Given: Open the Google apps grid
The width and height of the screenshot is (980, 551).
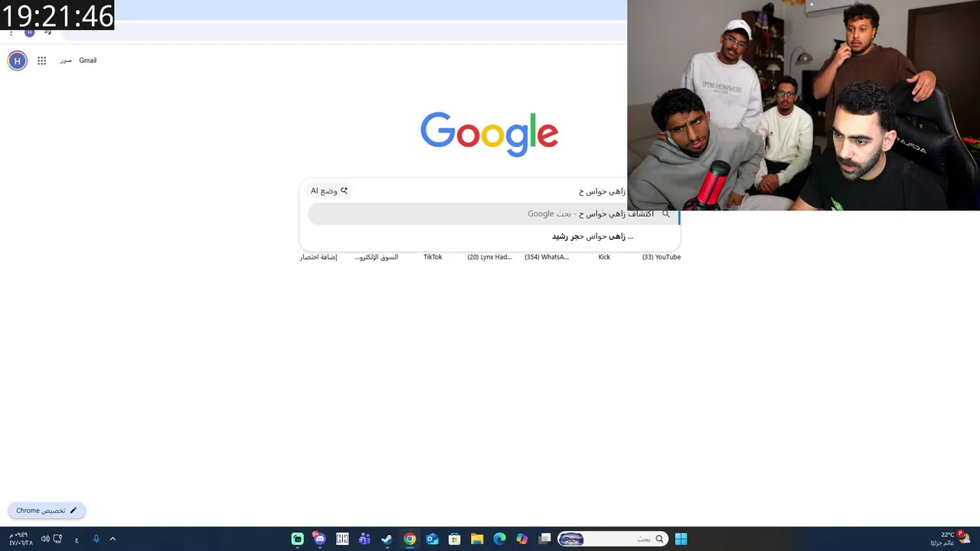Looking at the screenshot, I should click(x=42, y=60).
